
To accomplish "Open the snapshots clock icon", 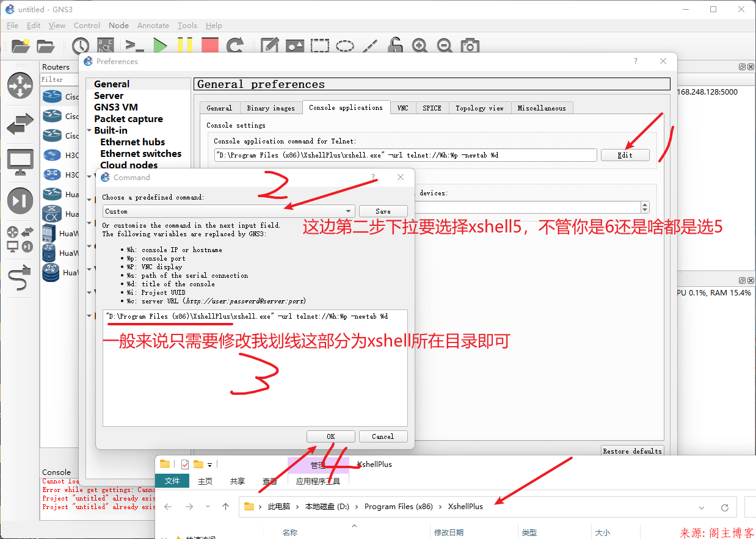I will pyautogui.click(x=80, y=46).
